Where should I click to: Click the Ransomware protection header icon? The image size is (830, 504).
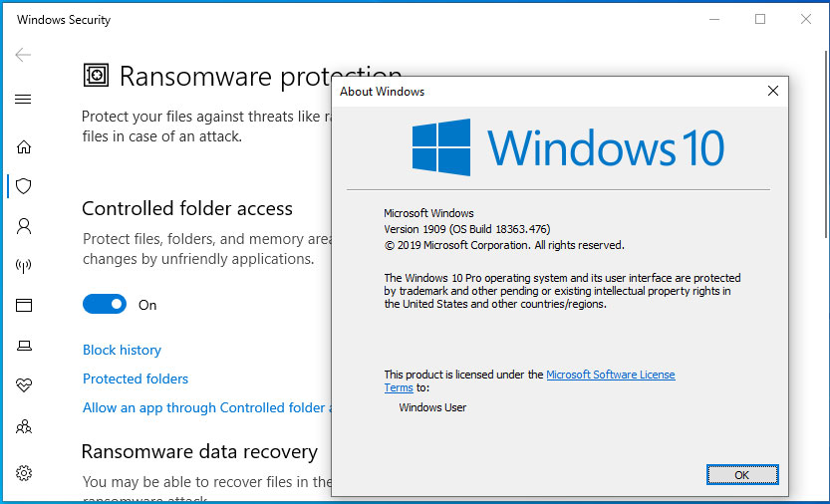click(96, 75)
